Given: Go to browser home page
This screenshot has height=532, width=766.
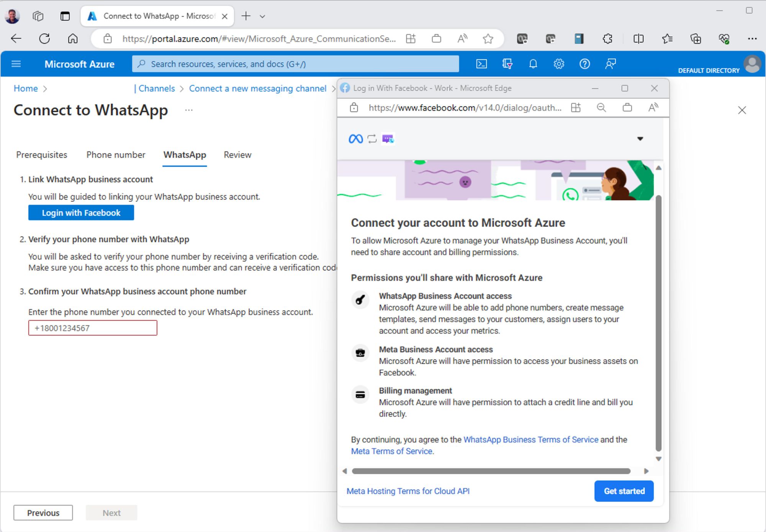Looking at the screenshot, I should [x=73, y=39].
